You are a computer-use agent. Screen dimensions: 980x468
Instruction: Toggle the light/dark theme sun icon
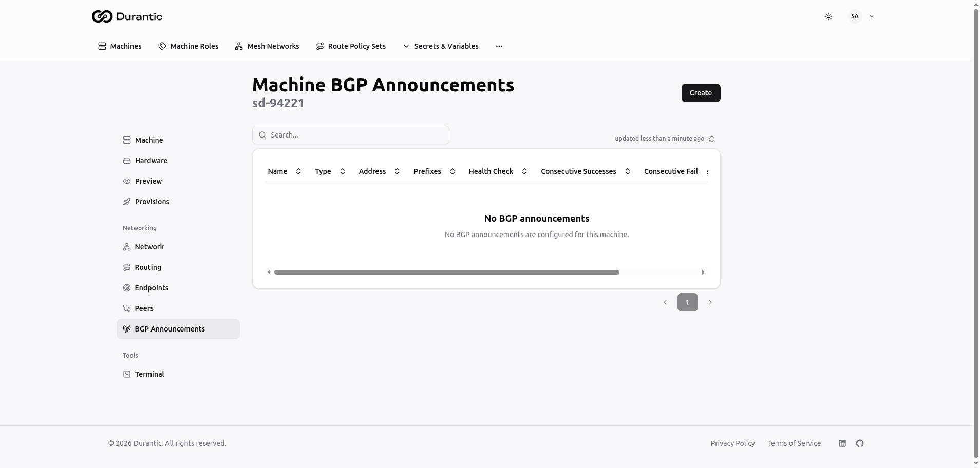click(x=828, y=16)
